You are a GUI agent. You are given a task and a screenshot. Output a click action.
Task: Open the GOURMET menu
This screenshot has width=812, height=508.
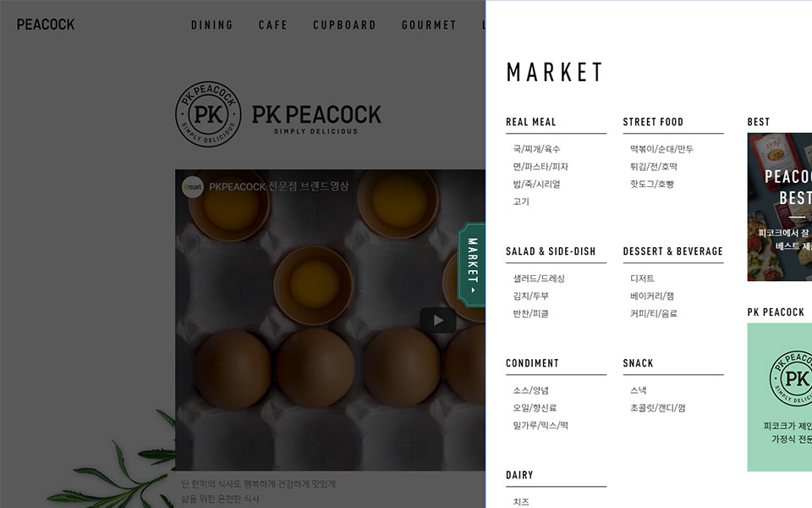(x=430, y=25)
